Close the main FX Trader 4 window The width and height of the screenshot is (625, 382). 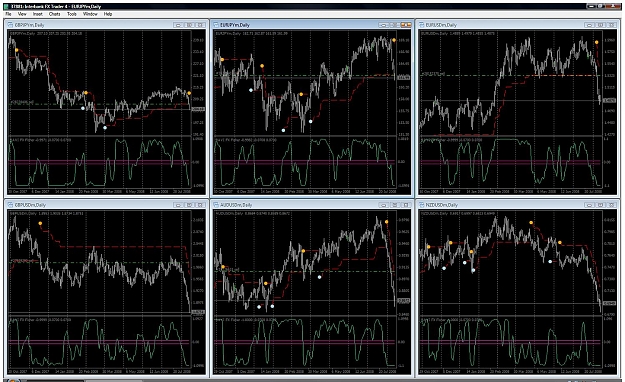pos(613,6)
